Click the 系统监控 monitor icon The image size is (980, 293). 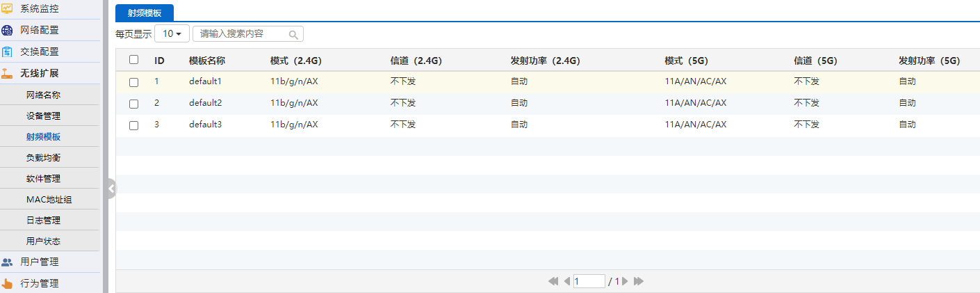[x=7, y=9]
